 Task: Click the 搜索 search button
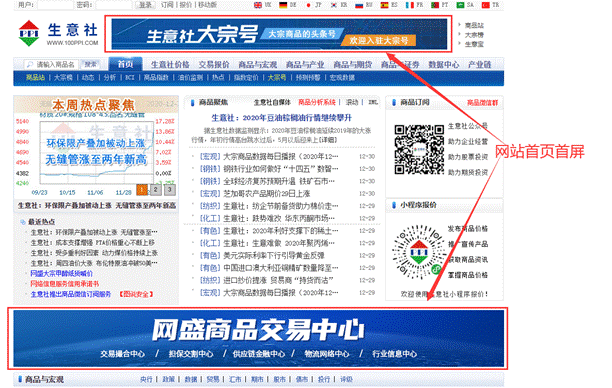(90, 64)
